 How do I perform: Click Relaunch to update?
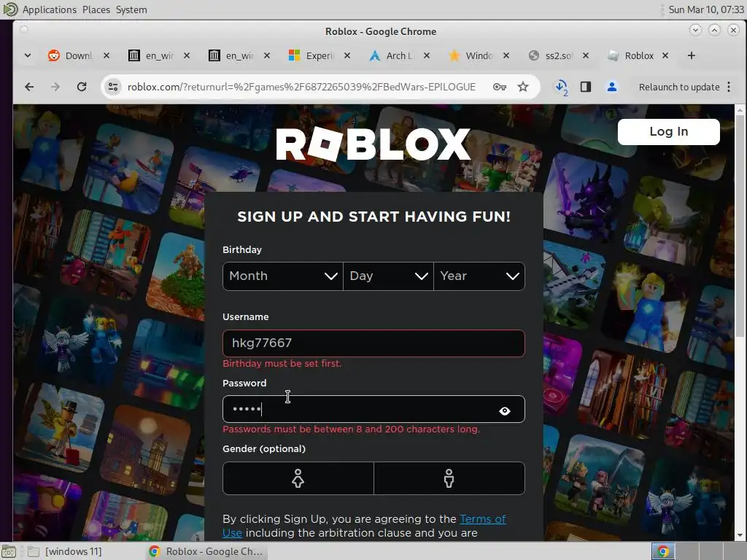point(679,87)
